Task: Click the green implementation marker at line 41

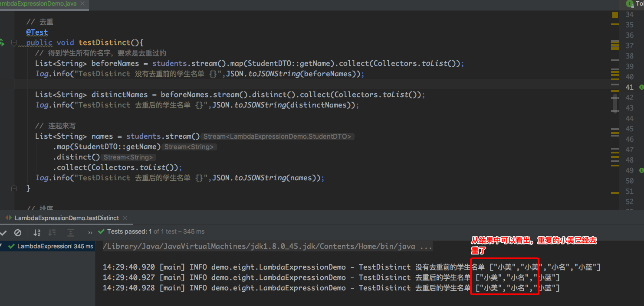Action: point(641,87)
